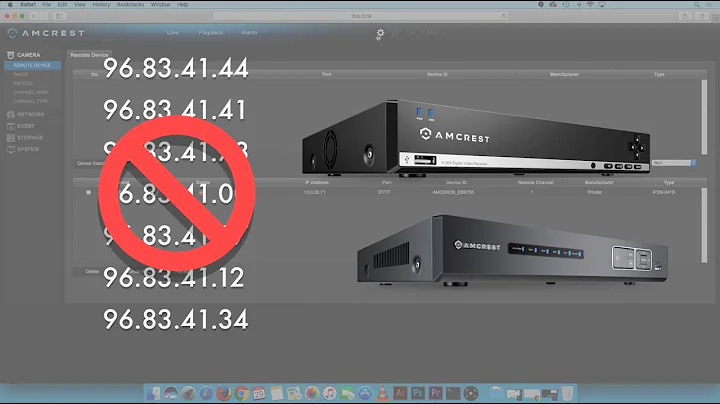Image resolution: width=720 pixels, height=404 pixels.
Task: Open Launchpad rocket in the dock
Action: tap(188, 393)
